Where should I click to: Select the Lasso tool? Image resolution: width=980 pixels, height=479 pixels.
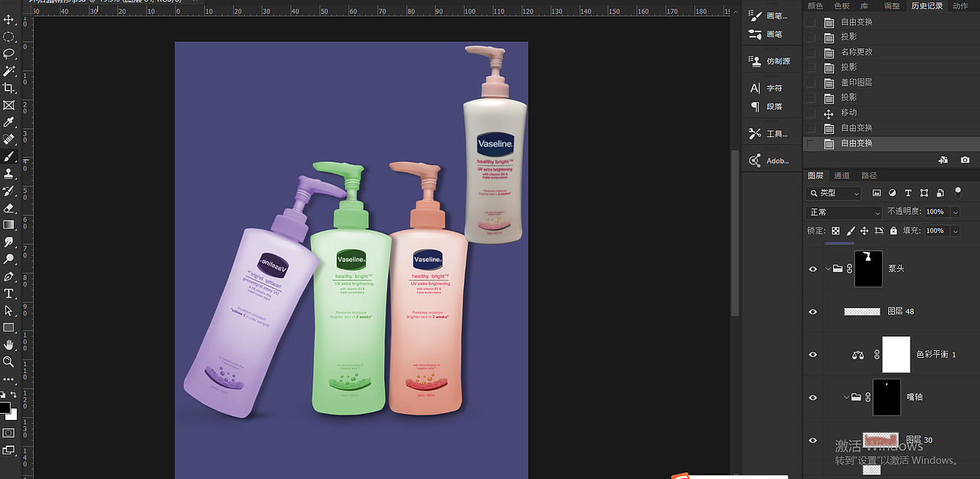tap(9, 54)
